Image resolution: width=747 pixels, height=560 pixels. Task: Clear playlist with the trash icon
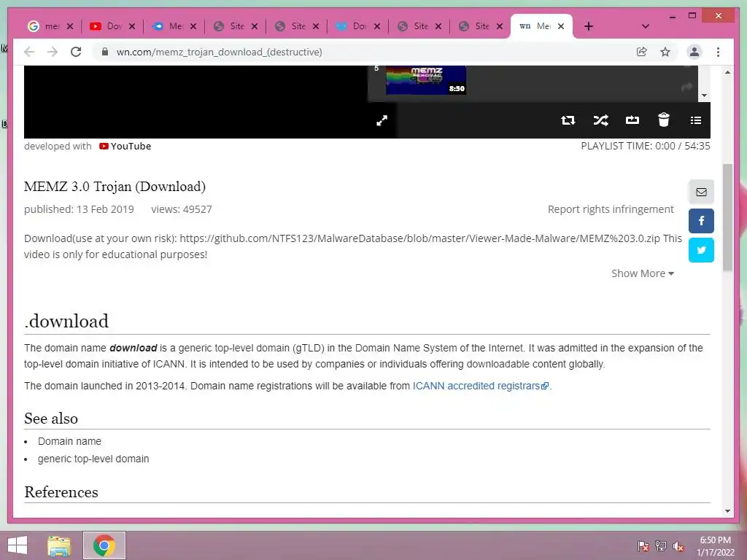click(x=664, y=120)
